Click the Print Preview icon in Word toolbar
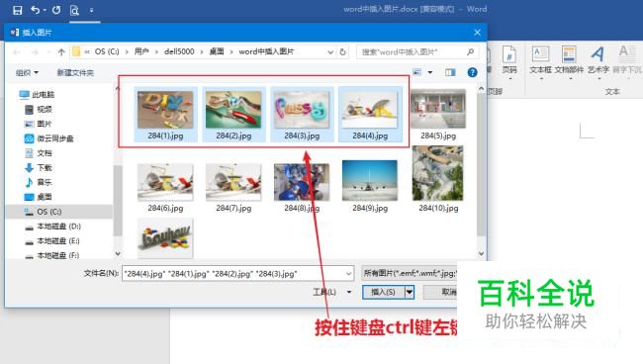The width and height of the screenshot is (643, 364). tap(74, 10)
